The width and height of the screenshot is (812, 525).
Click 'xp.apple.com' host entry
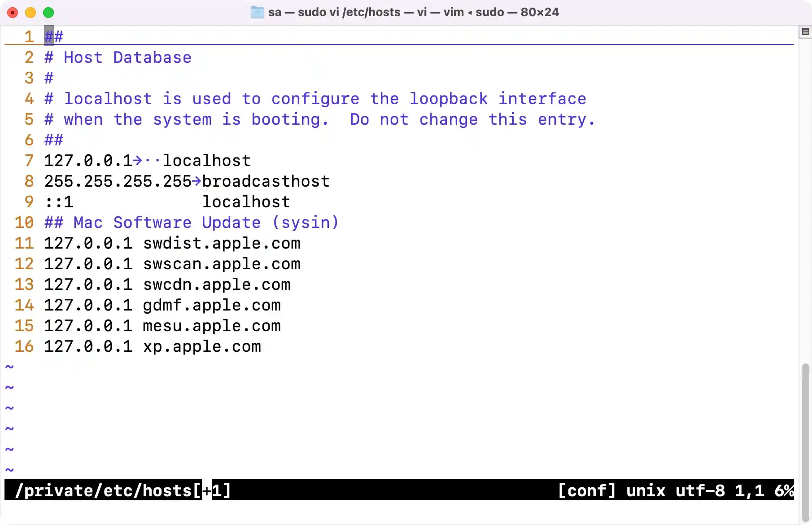[202, 346]
